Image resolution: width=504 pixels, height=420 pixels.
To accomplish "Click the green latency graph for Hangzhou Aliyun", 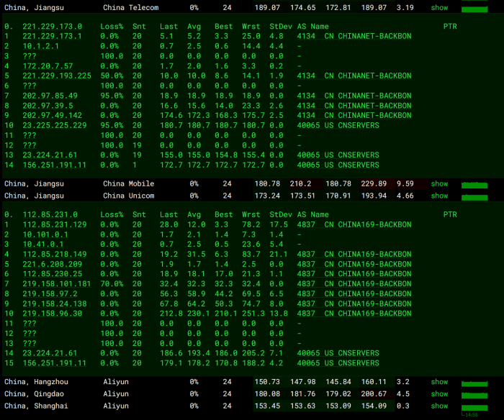I will pyautogui.click(x=474, y=384).
